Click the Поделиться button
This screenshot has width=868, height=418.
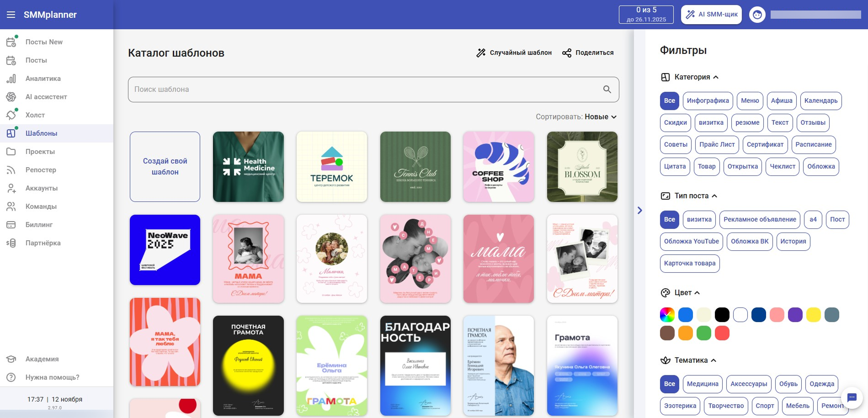[x=588, y=53]
